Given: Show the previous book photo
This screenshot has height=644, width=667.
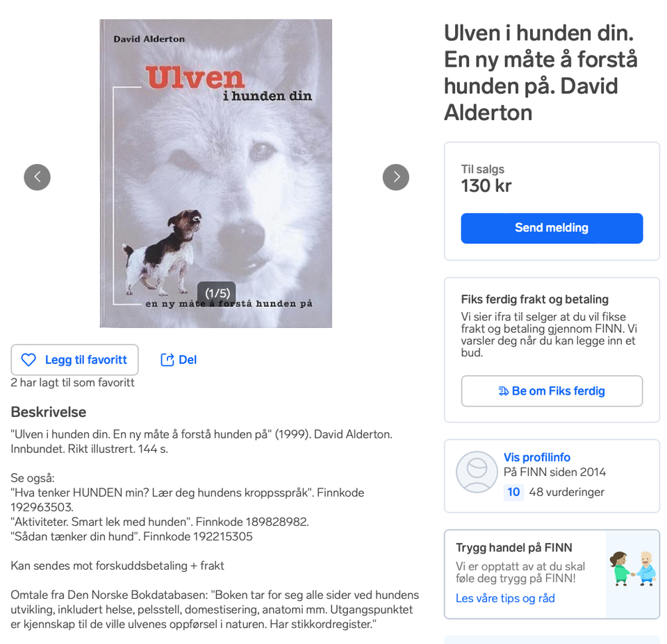Looking at the screenshot, I should pos(37,177).
